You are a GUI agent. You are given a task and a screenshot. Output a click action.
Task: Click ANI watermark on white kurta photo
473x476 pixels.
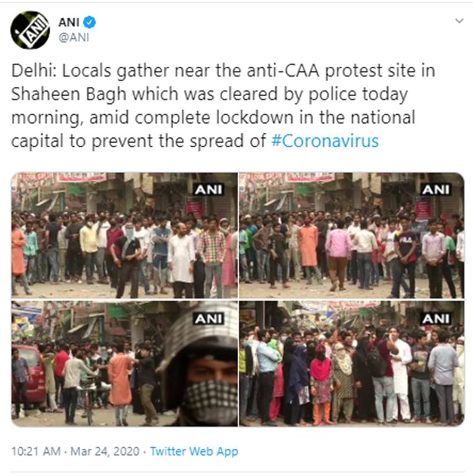(209, 190)
